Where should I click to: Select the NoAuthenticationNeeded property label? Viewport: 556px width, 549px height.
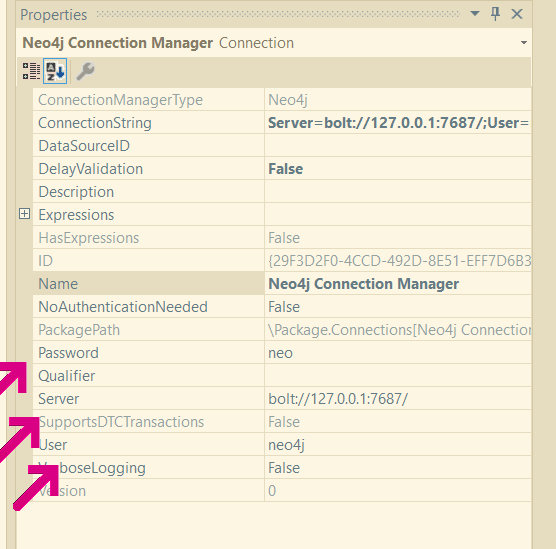tap(123, 307)
